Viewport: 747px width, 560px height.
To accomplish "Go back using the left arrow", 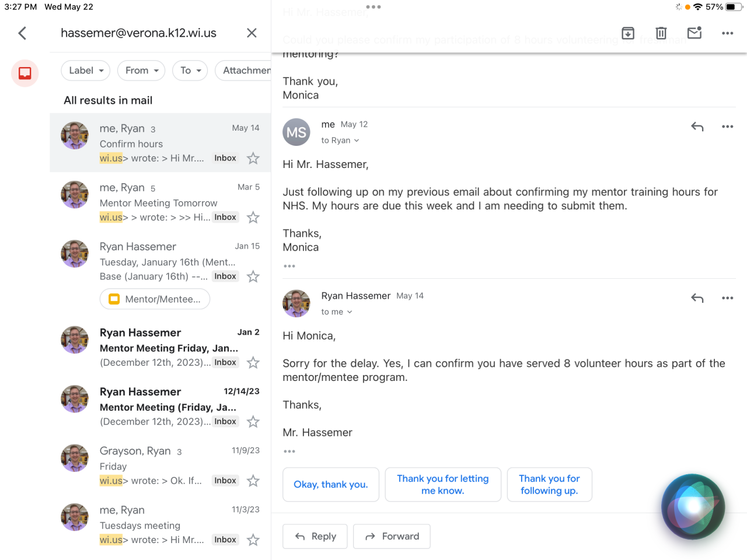I will point(23,33).
